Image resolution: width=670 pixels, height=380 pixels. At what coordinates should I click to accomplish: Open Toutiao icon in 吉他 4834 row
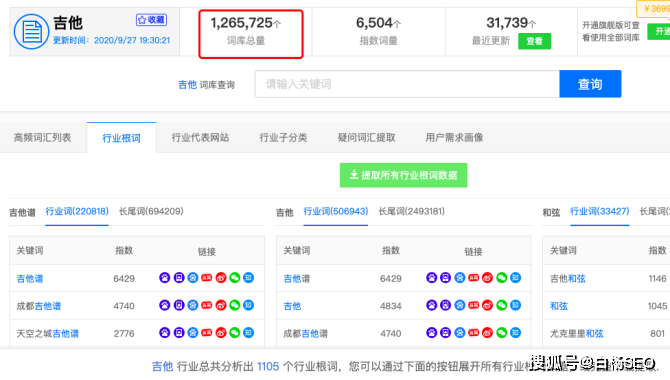point(473,305)
